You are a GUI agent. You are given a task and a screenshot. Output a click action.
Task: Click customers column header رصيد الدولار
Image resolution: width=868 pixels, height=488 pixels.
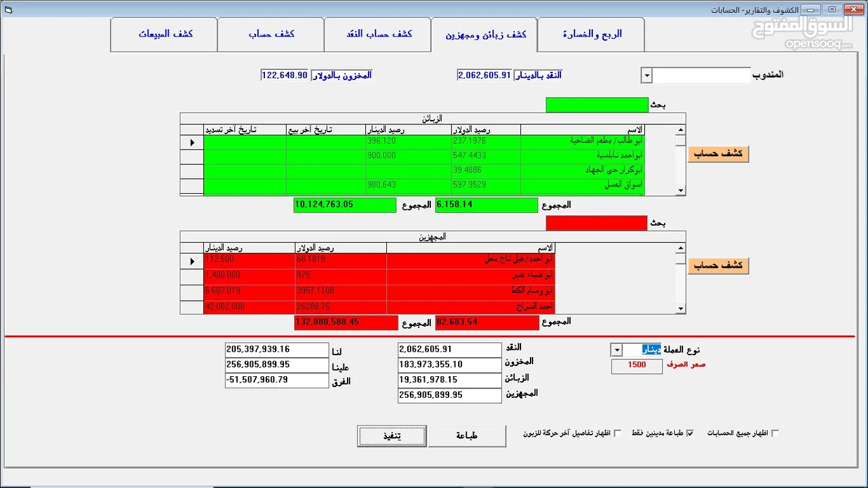point(486,129)
